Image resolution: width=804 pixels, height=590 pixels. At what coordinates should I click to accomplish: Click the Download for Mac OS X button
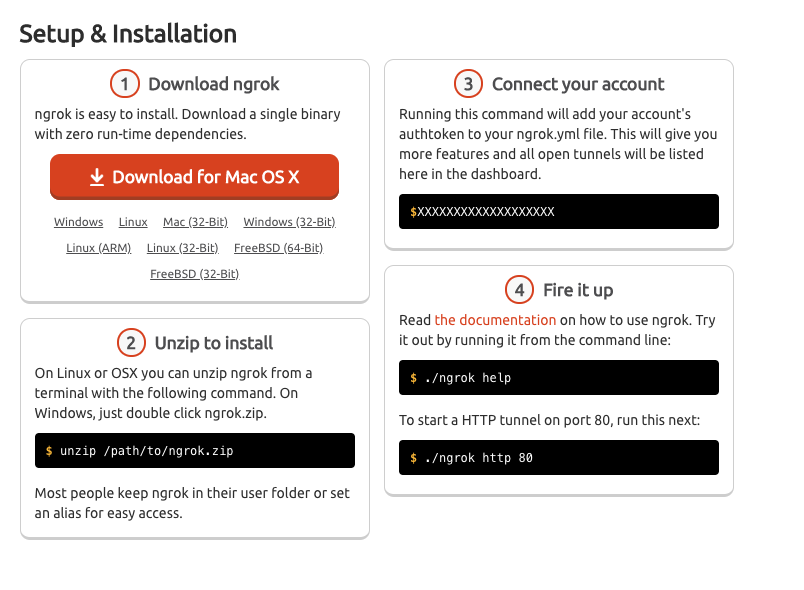coord(194,177)
